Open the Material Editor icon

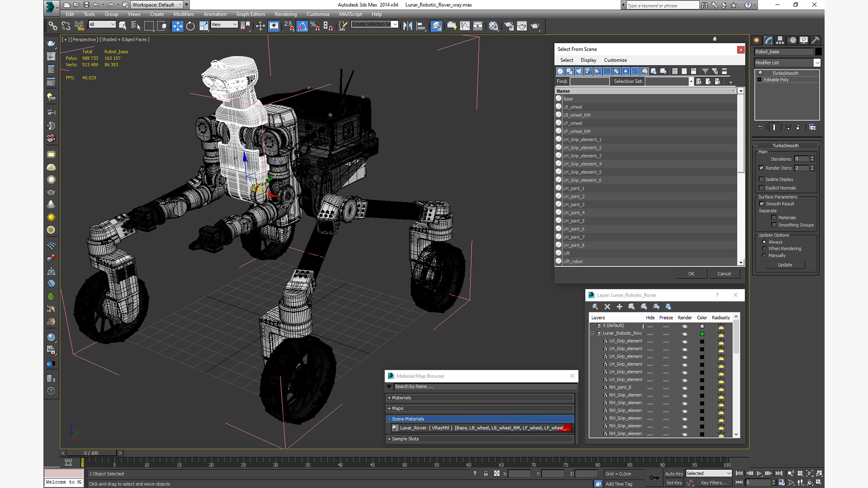[x=494, y=26]
